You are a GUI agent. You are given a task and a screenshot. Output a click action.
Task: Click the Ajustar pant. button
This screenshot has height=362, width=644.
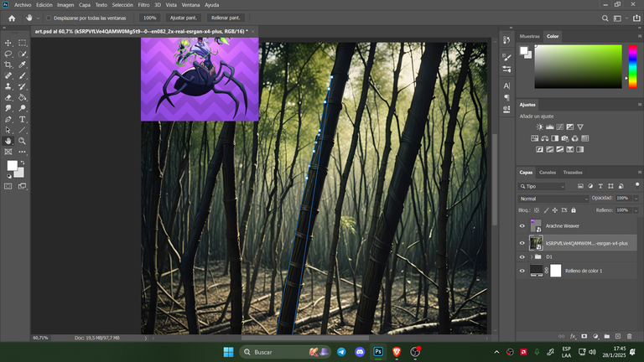pos(184,18)
